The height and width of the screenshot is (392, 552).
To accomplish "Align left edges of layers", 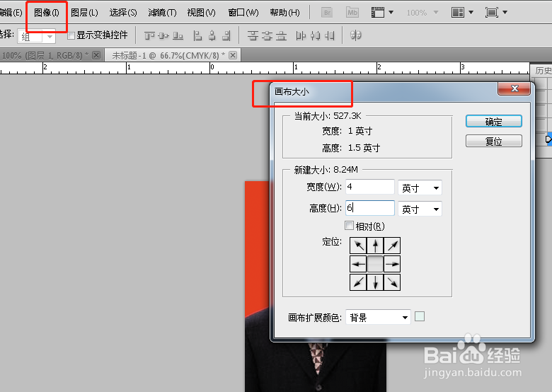I will coord(197,35).
